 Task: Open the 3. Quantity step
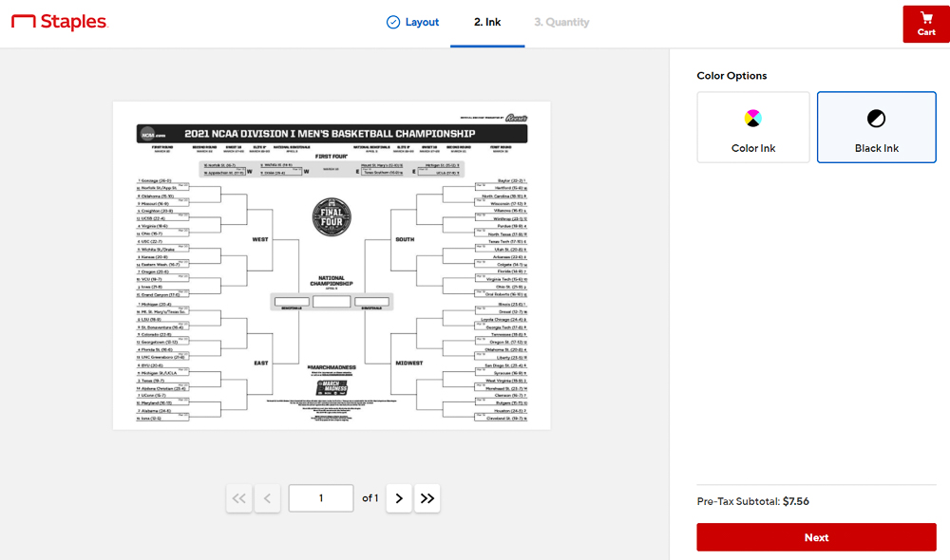pos(561,23)
